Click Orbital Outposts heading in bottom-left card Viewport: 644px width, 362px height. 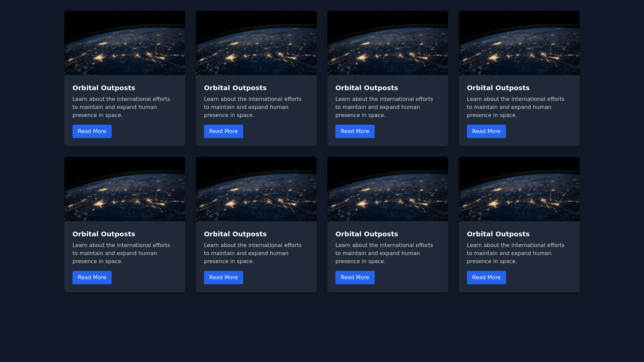[x=104, y=234]
